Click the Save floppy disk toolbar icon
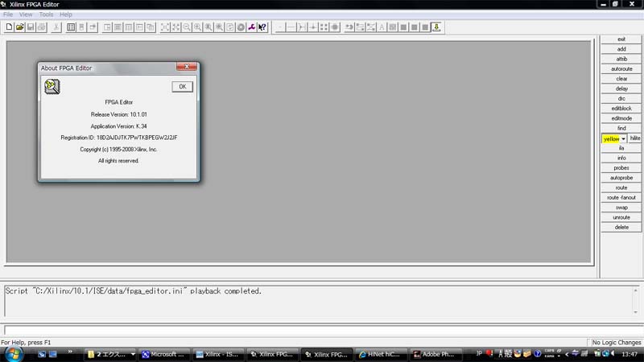 point(31,27)
